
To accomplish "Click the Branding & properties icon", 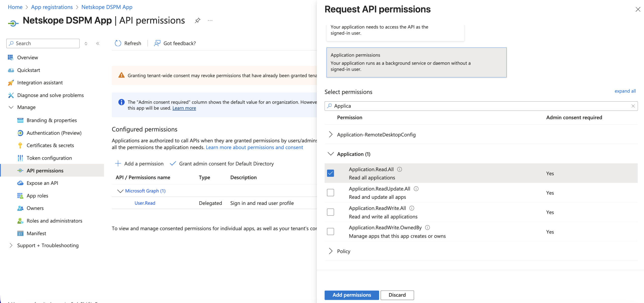I will pos(20,120).
